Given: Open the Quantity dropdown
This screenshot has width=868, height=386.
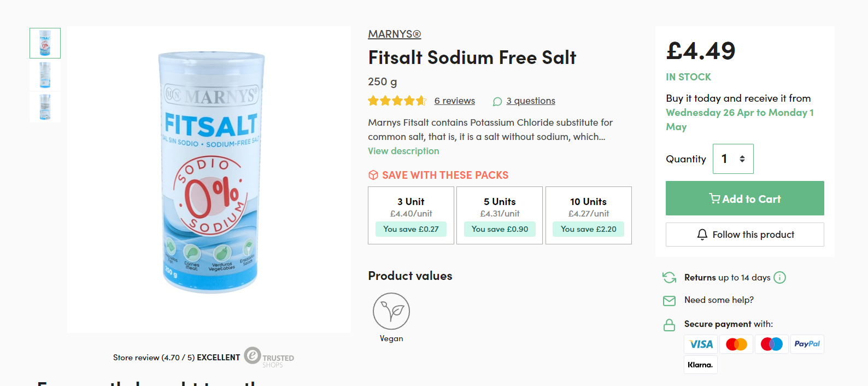Looking at the screenshot, I should [733, 159].
